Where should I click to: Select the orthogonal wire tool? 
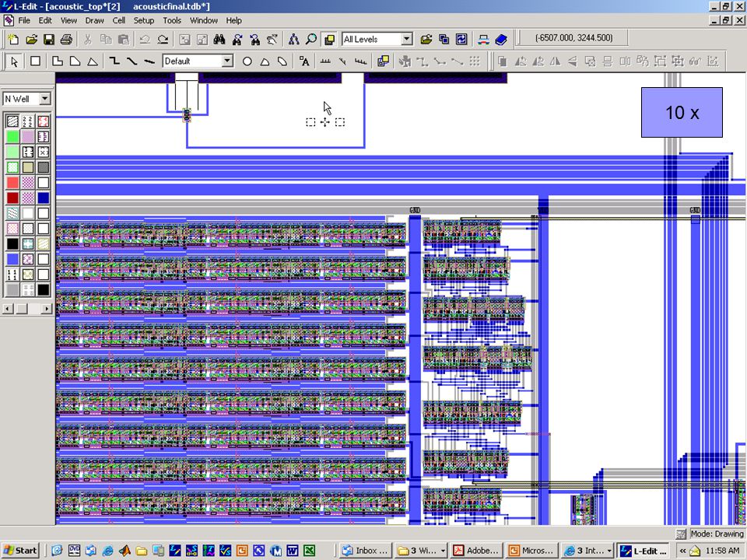click(114, 61)
